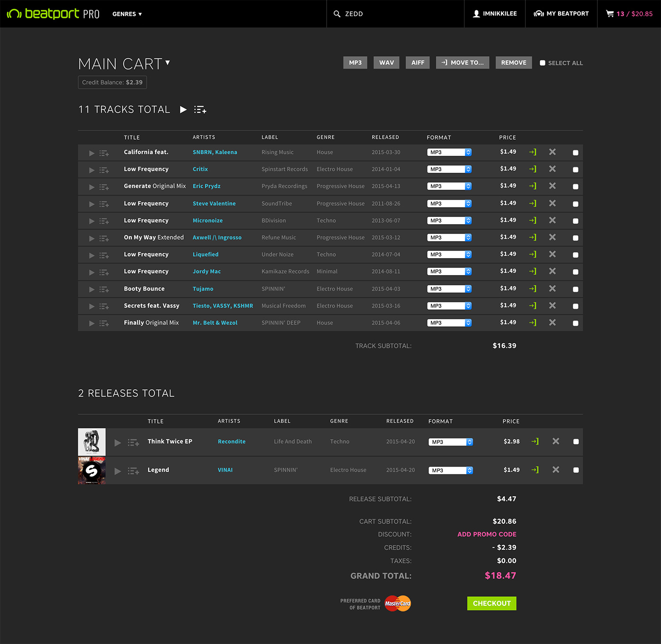Open the IMNIKKILEE account menu
This screenshot has height=644, width=661.
(495, 14)
